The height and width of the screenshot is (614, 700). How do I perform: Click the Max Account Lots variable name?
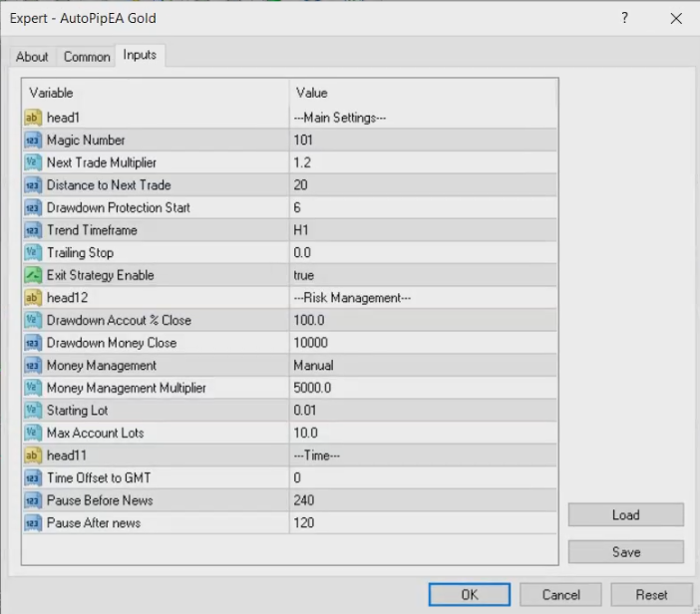(96, 433)
